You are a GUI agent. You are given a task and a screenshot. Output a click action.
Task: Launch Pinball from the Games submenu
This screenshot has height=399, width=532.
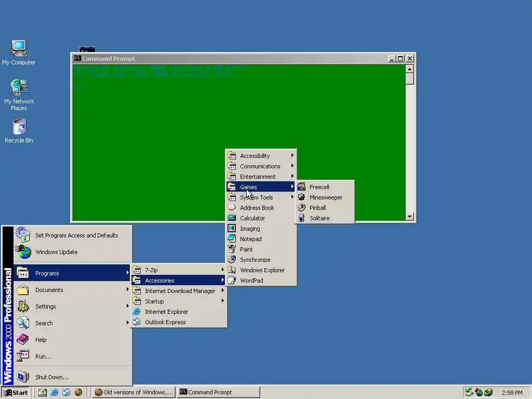[x=325, y=208]
